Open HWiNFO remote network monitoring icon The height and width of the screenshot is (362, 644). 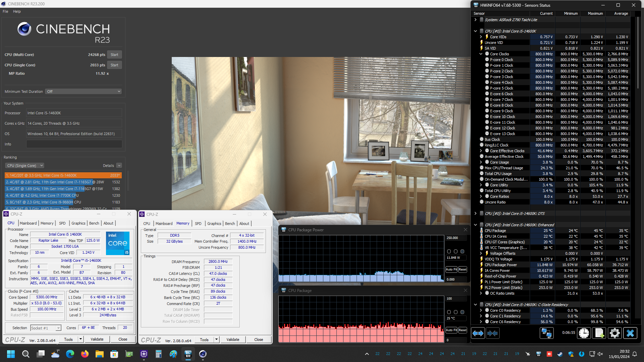click(546, 333)
